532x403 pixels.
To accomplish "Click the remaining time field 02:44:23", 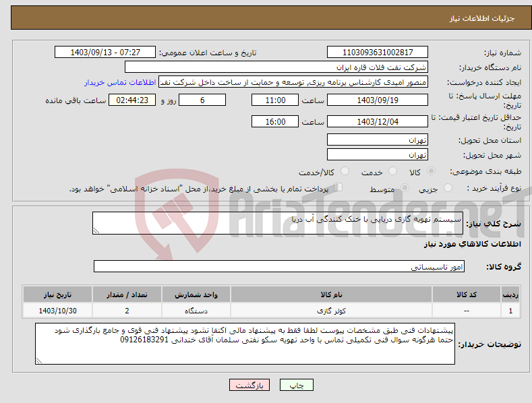I will tap(132, 100).
